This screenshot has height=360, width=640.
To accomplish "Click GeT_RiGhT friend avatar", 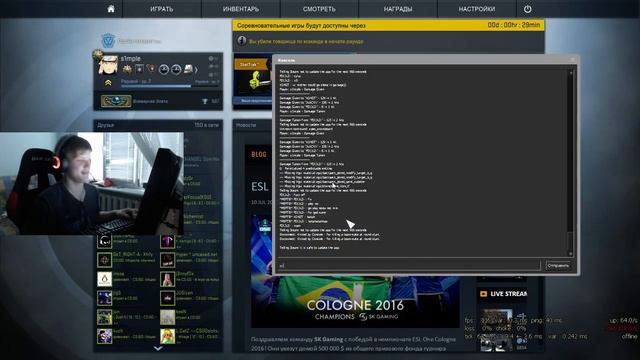I will click(x=104, y=260).
